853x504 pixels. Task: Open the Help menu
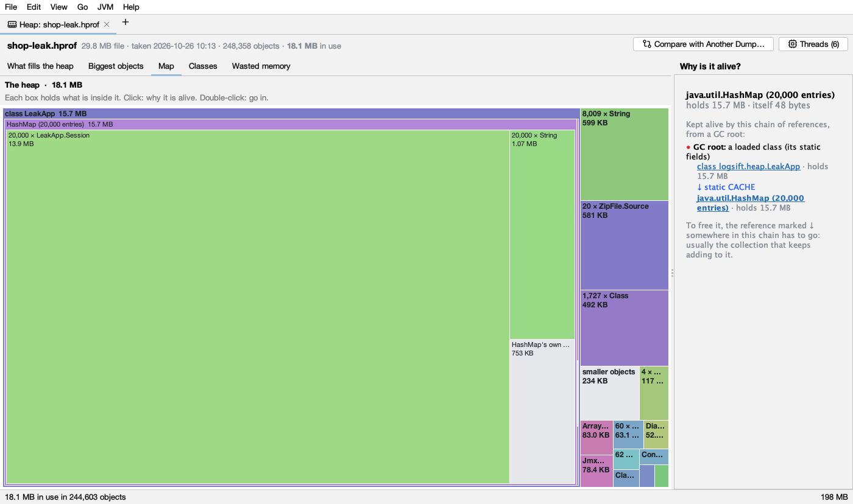[131, 7]
